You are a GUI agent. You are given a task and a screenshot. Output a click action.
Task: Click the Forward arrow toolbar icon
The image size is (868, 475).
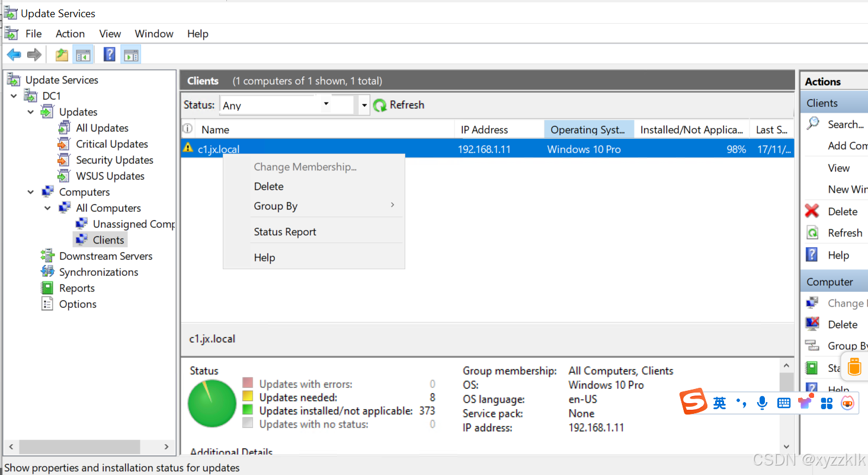34,55
